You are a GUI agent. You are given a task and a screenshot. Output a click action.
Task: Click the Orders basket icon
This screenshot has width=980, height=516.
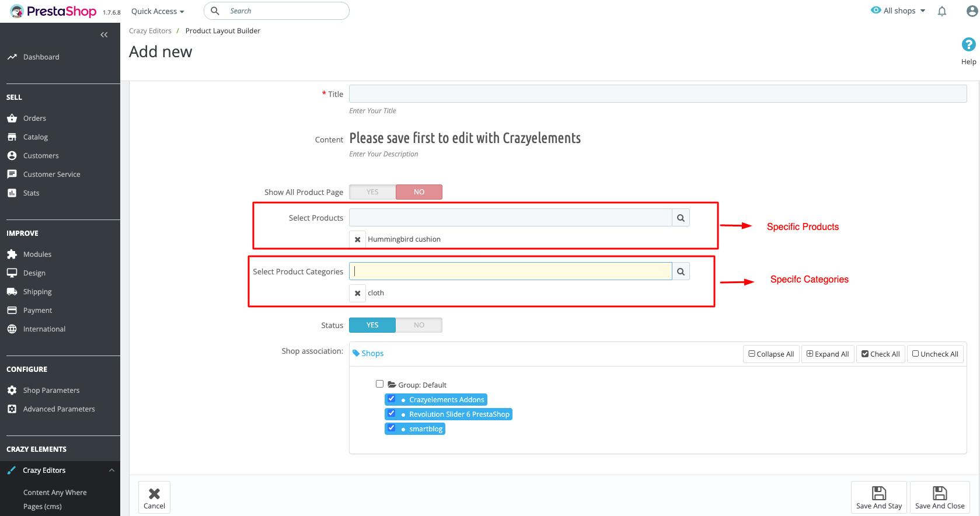pyautogui.click(x=12, y=118)
